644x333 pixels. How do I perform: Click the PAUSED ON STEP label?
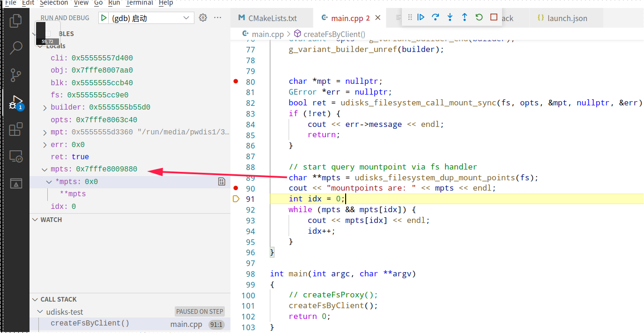[x=200, y=311]
